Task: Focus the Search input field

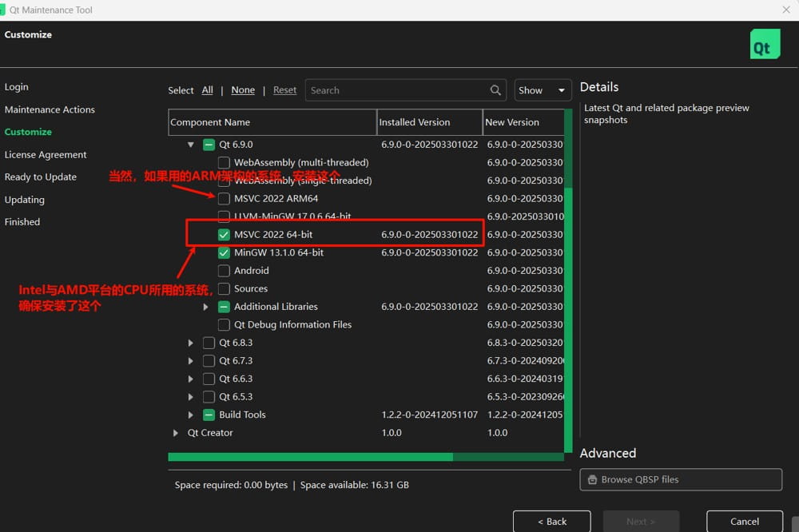Action: coord(406,90)
